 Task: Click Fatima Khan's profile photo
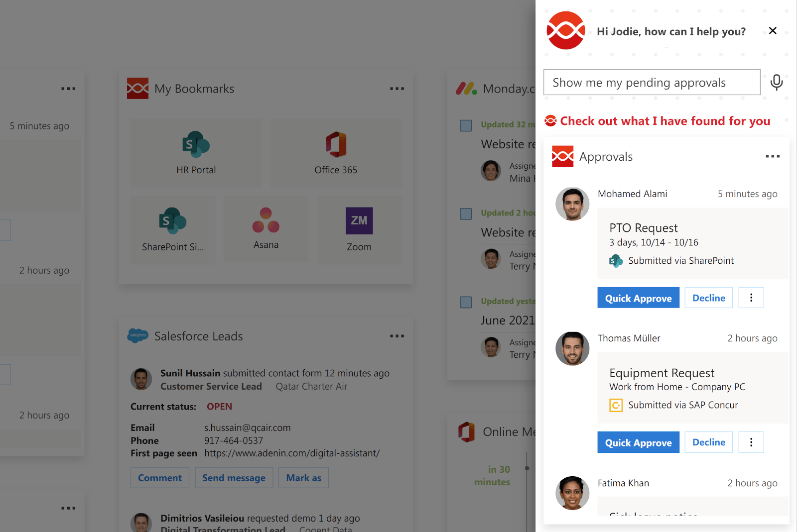pyautogui.click(x=572, y=493)
